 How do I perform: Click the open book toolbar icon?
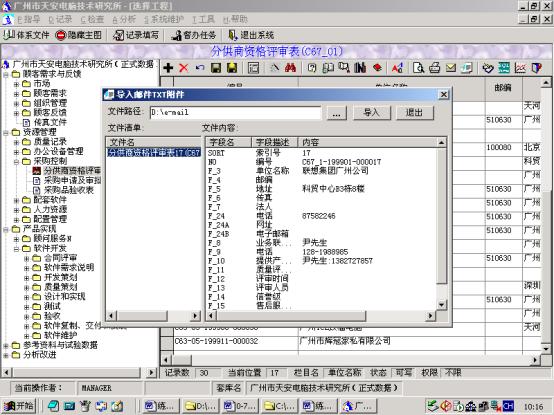coord(328,68)
